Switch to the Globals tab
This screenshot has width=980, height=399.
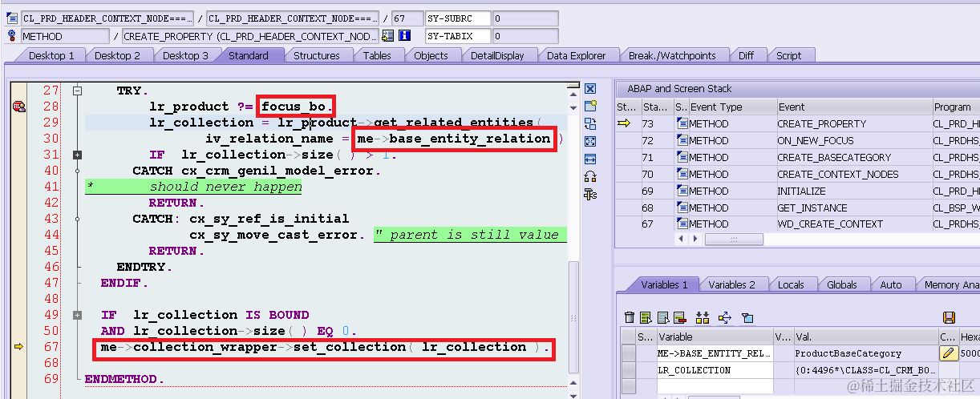842,284
